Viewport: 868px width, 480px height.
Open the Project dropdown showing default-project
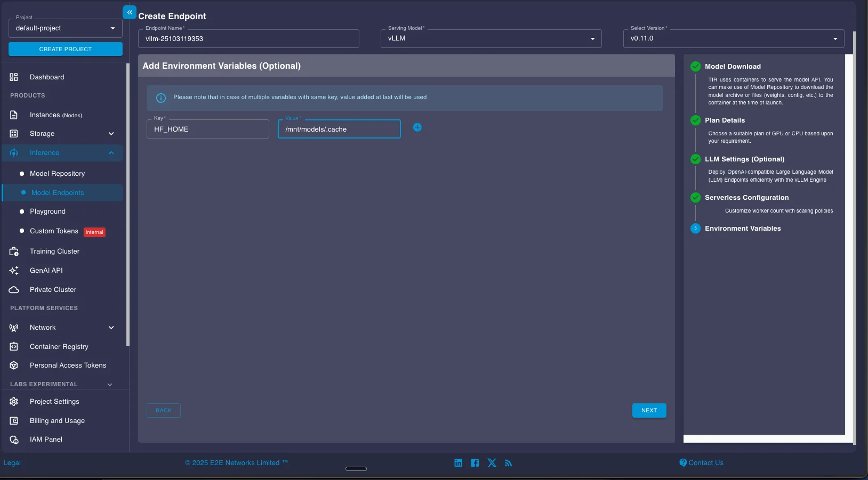click(65, 28)
